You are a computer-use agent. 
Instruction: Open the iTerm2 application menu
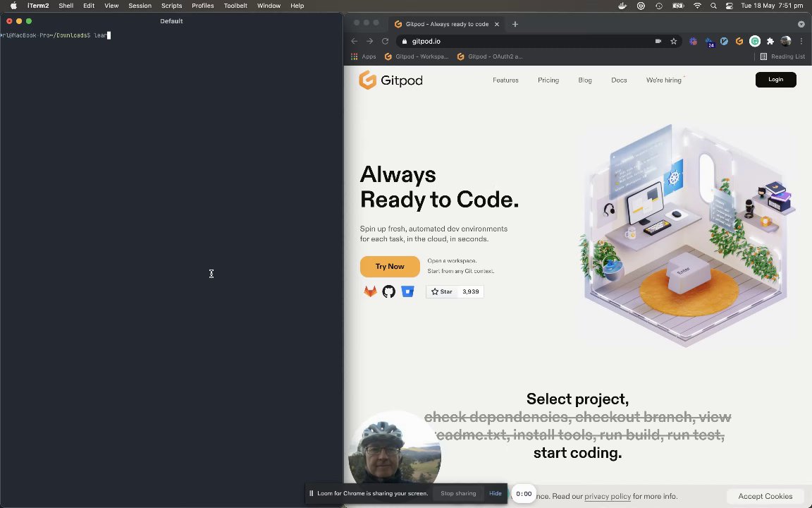tap(38, 6)
